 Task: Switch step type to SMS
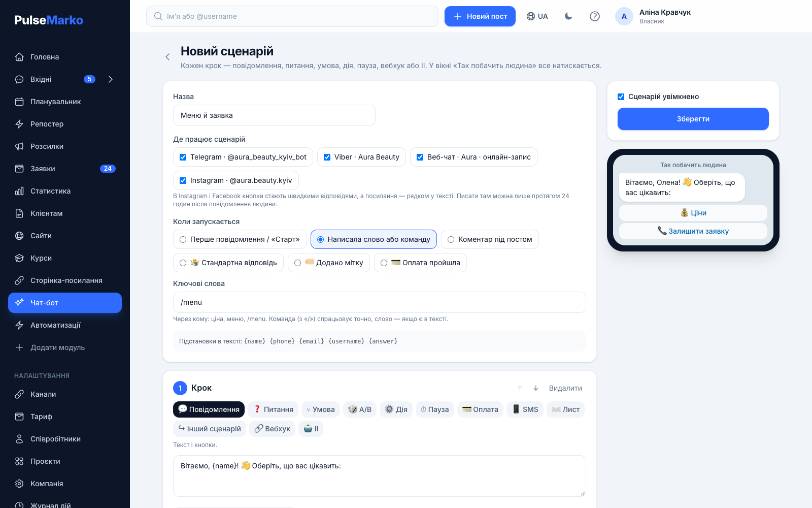coord(525,409)
